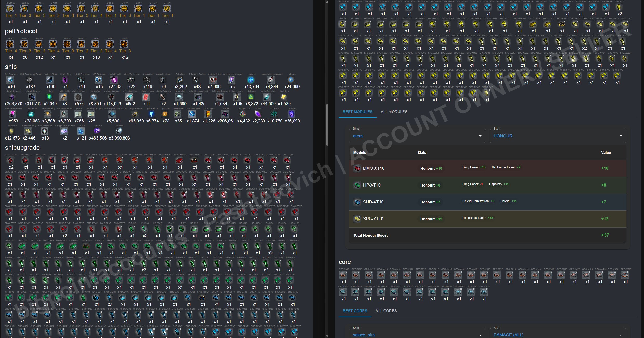The image size is (644, 338).
Task: Click the scrollbar up arrow
Action: click(327, 2)
